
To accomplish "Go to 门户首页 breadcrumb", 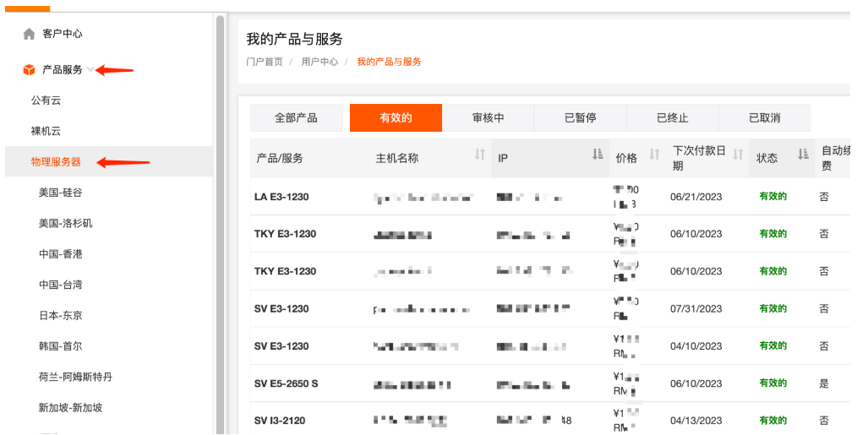I will (x=264, y=62).
